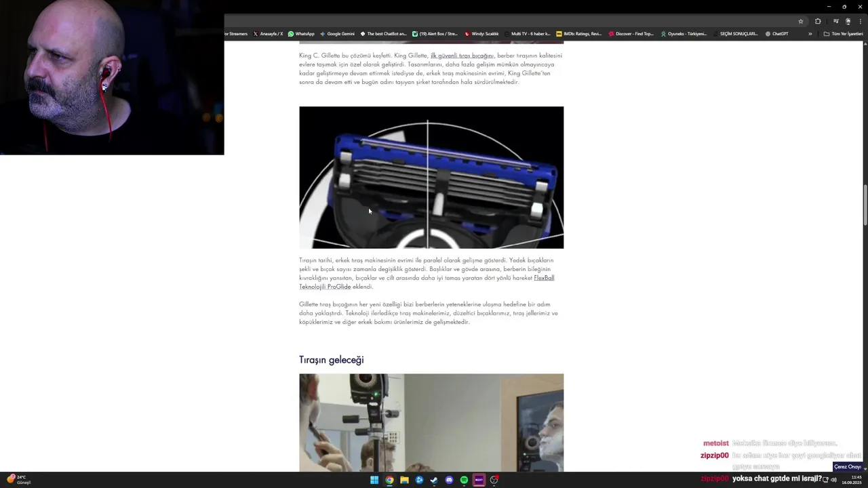Open the Windows Start menu

point(374,480)
